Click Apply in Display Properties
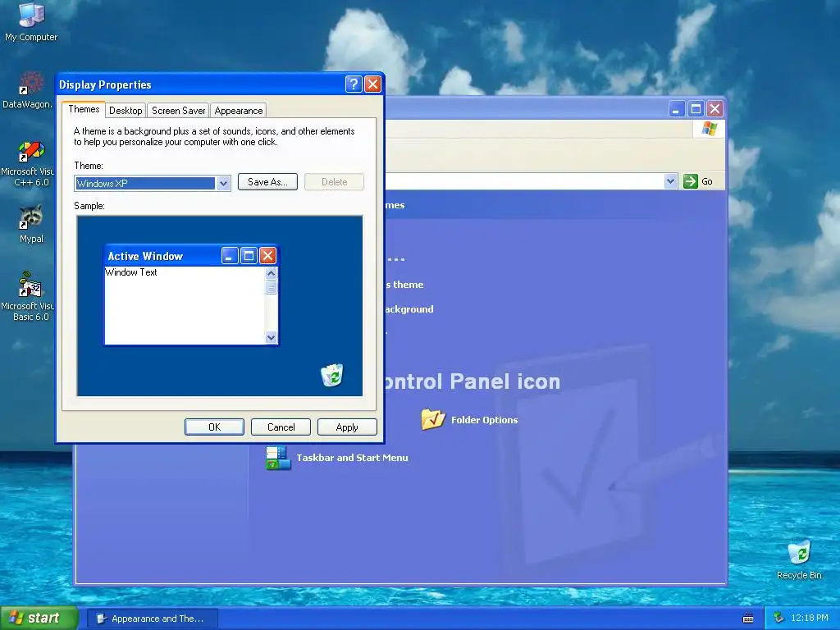 point(347,427)
